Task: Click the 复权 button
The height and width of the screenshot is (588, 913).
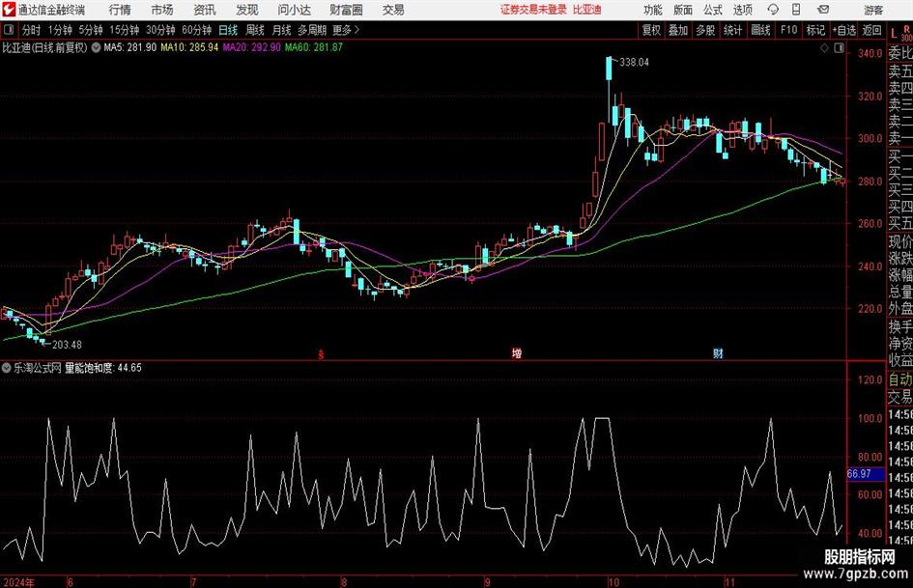Action: 651,30
